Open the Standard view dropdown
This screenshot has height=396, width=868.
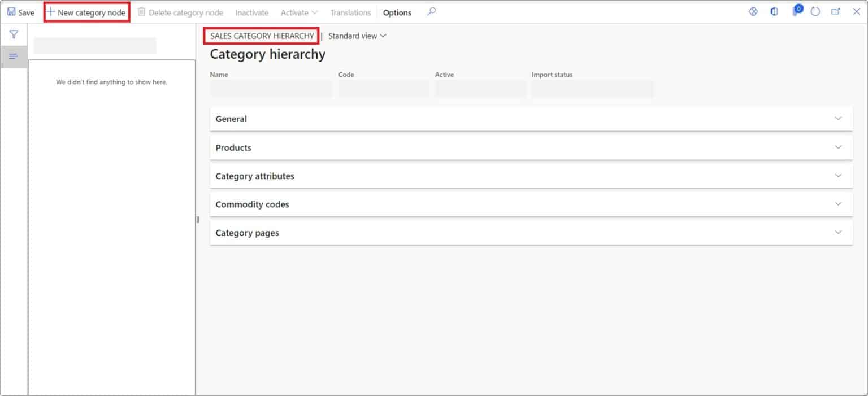(357, 36)
